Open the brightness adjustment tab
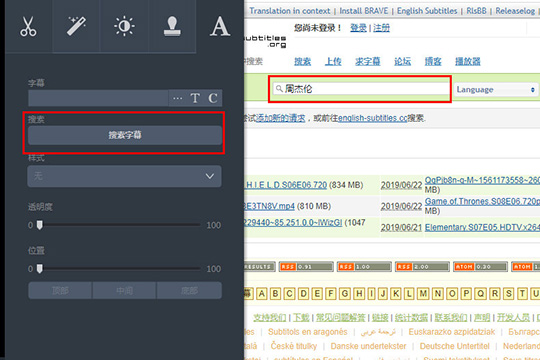 [124, 26]
